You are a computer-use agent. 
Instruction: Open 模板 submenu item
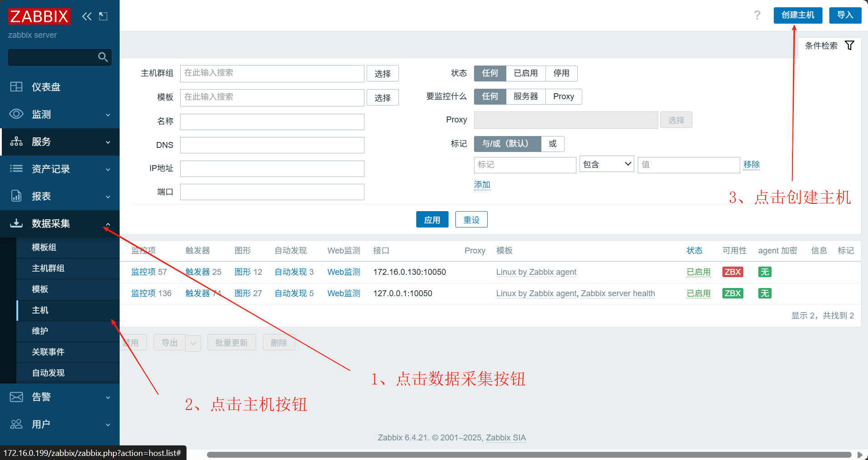pos(68,289)
